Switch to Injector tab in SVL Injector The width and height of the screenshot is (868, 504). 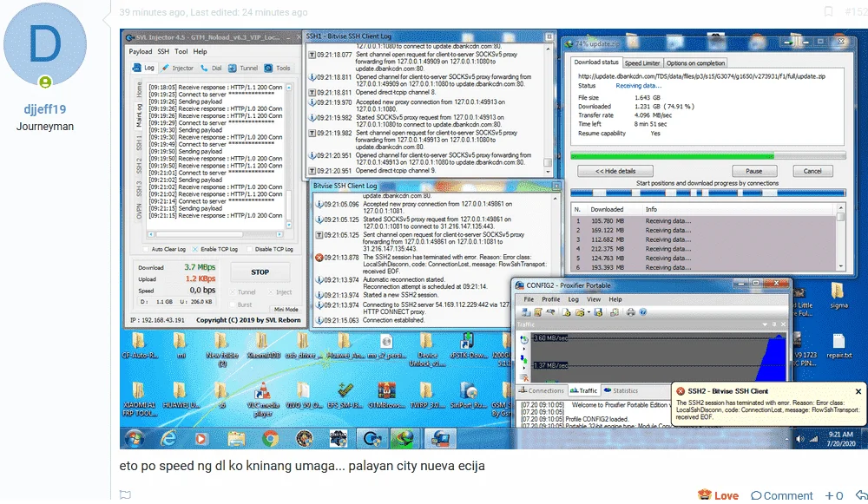tap(177, 68)
